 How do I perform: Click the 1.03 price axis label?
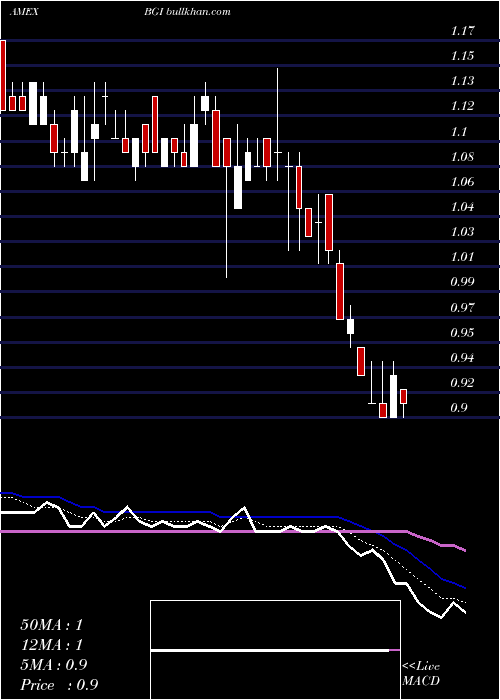click(462, 232)
